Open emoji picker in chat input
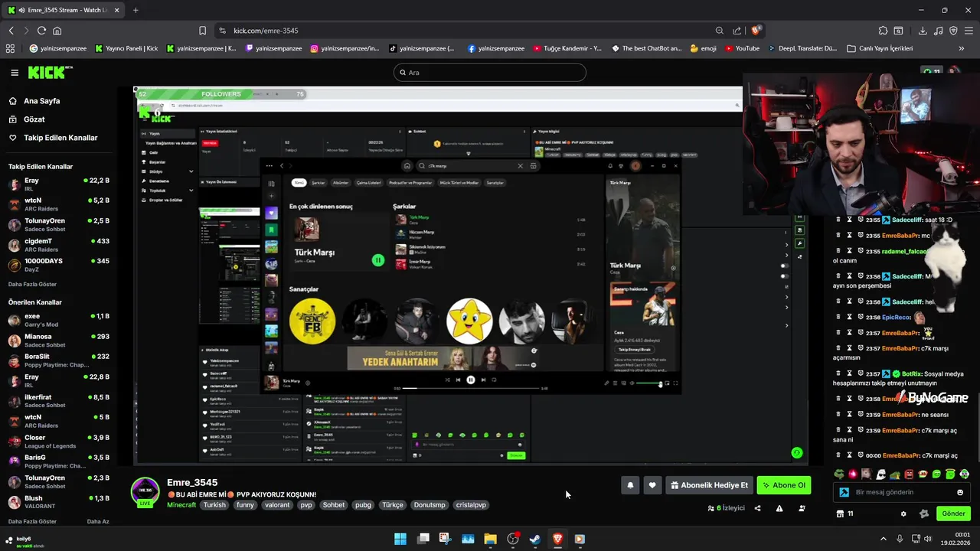 coord(960,493)
